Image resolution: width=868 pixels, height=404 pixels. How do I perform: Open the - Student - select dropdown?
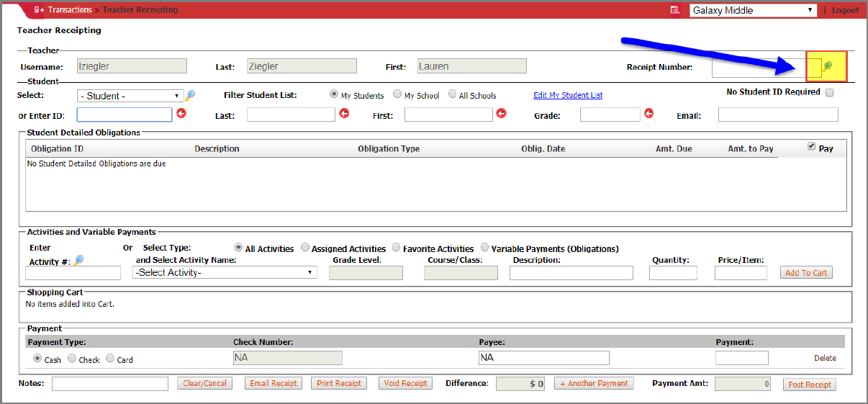coord(130,96)
